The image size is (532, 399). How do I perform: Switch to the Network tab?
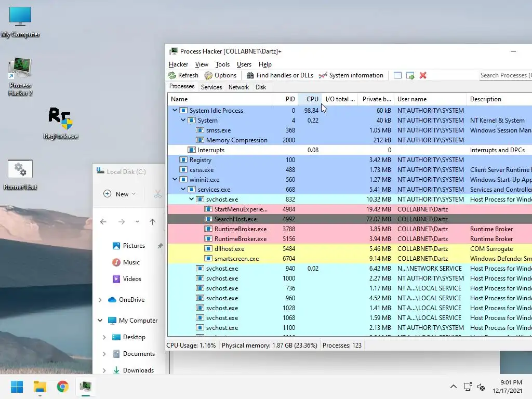click(238, 87)
